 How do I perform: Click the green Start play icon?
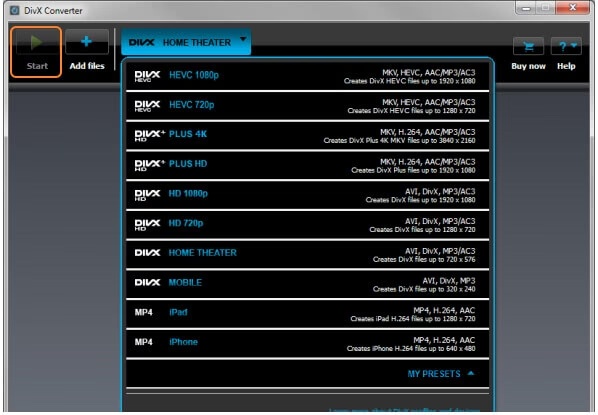tap(36, 42)
